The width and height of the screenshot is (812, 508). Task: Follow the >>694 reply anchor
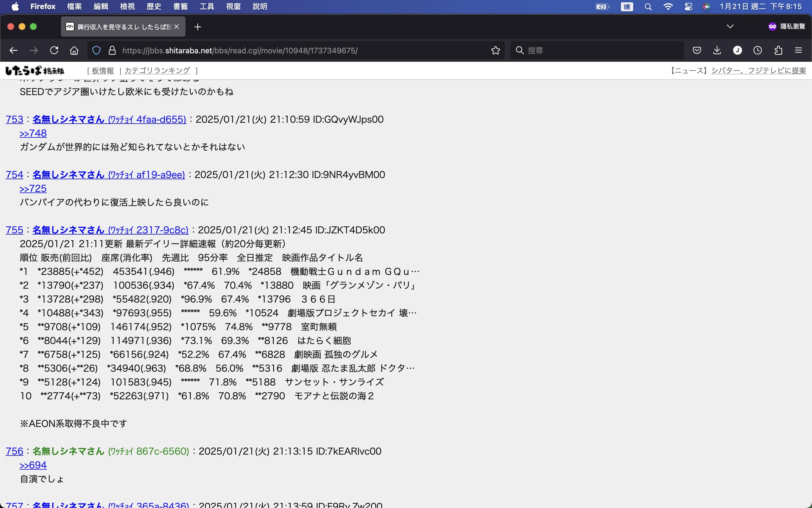[33, 465]
